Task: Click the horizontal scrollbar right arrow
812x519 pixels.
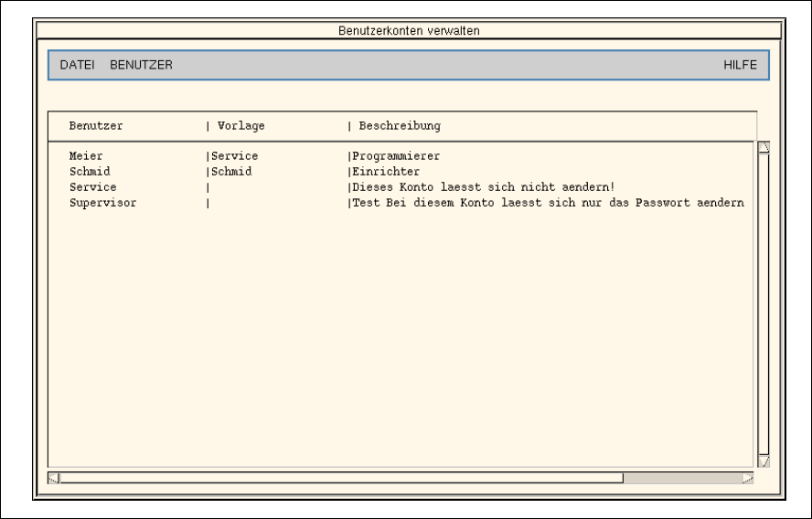Action: pyautogui.click(x=748, y=477)
